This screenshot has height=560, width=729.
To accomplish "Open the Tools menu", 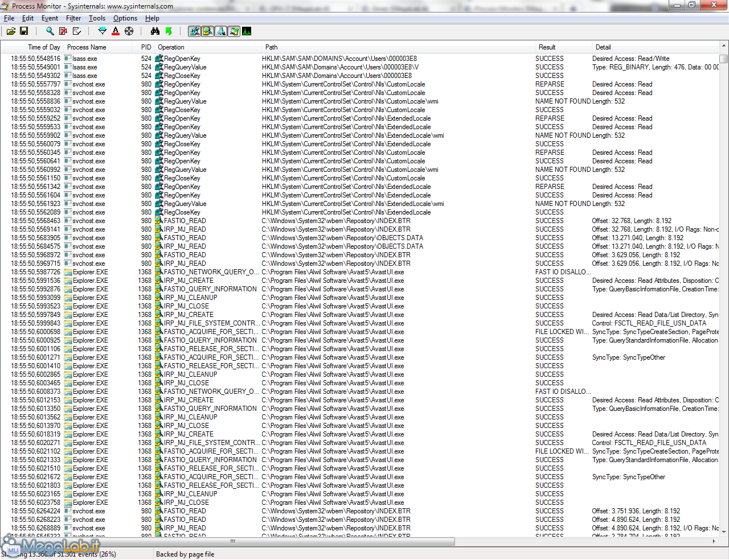I will tap(97, 18).
